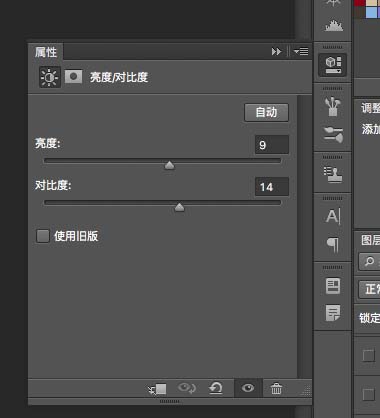Pick the light blue color swatch
The image size is (380, 418).
pyautogui.click(x=371, y=13)
